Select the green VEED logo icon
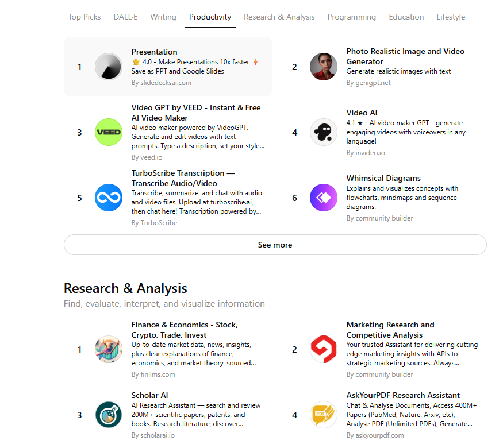 [x=109, y=132]
